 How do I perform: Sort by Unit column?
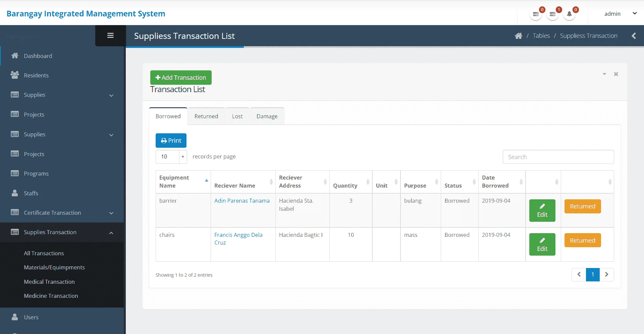pos(396,182)
